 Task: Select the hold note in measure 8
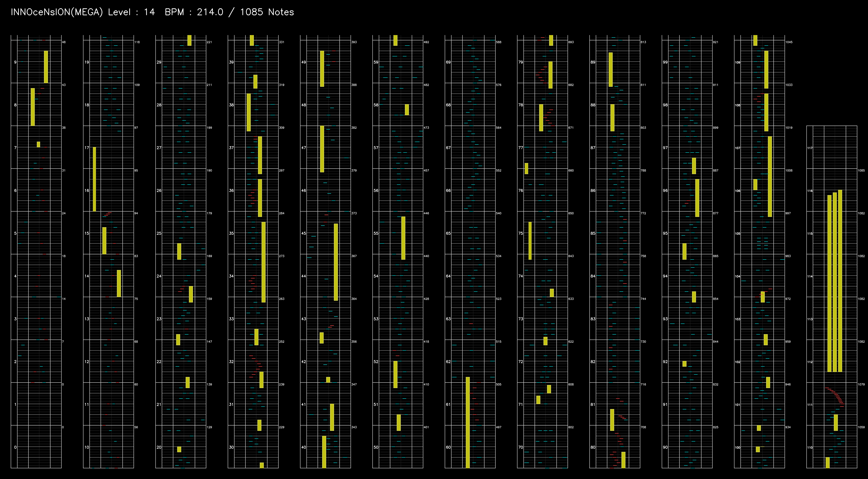coord(33,107)
